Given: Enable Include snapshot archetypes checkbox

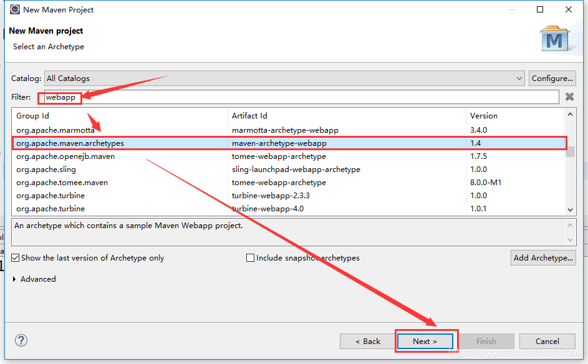Looking at the screenshot, I should (x=250, y=258).
